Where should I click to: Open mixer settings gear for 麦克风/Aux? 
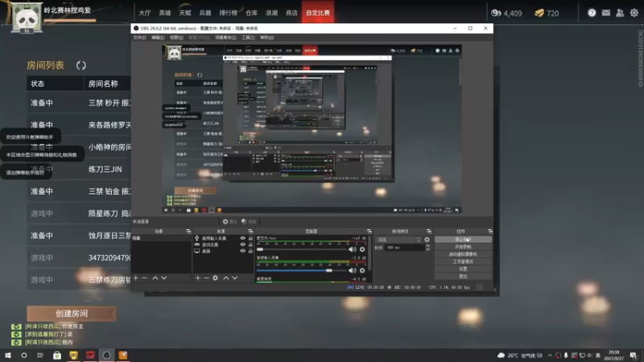[361, 249]
